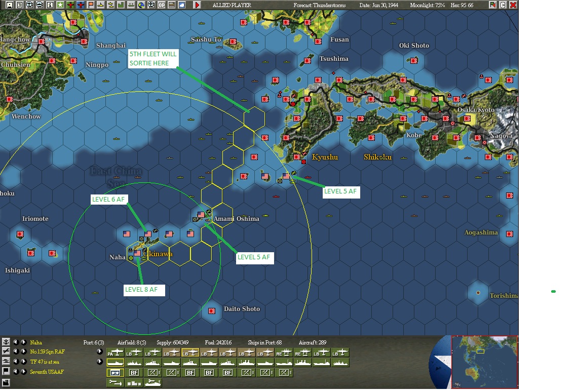
Task: Click the double yellow ships toolbar icon
Action: pyautogui.click(x=111, y=5)
